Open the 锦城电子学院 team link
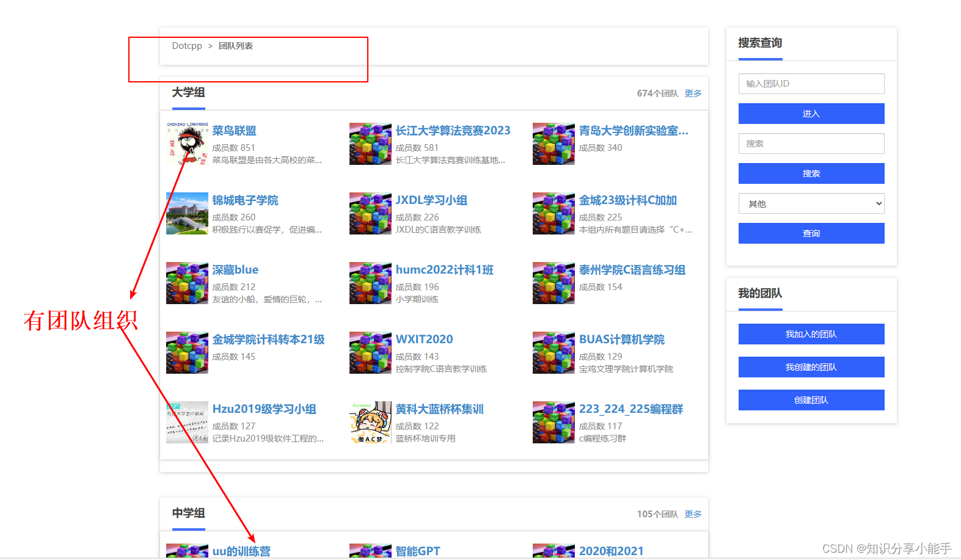 [x=245, y=200]
